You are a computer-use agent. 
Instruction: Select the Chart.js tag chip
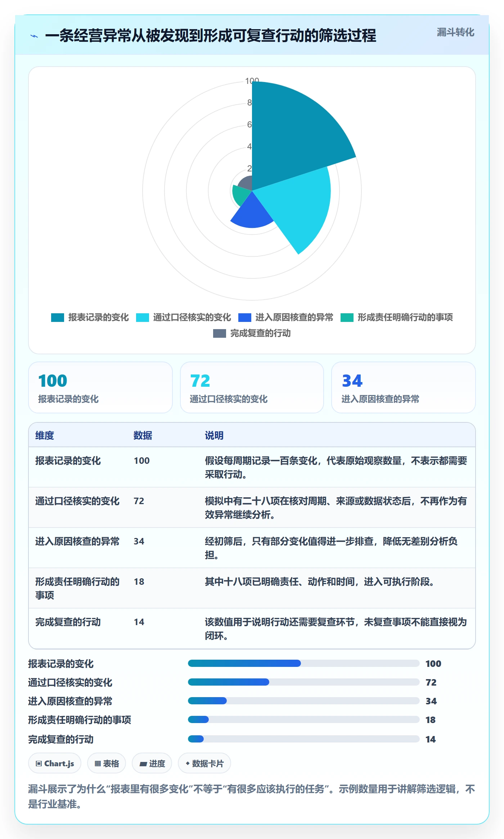tap(55, 763)
